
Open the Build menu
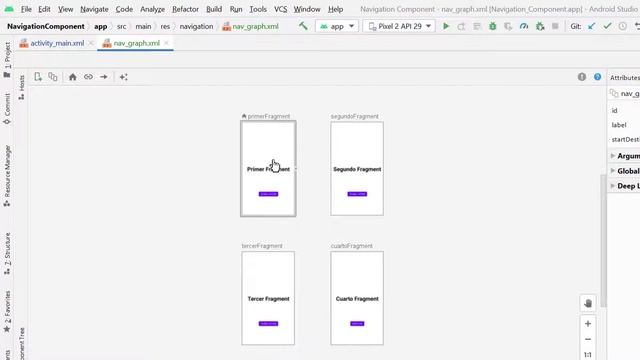click(x=214, y=9)
